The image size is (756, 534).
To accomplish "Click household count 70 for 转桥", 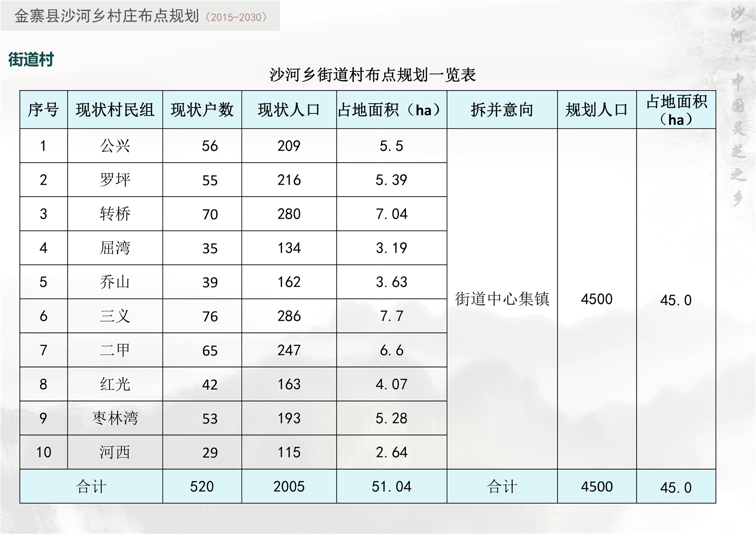I will point(210,214).
